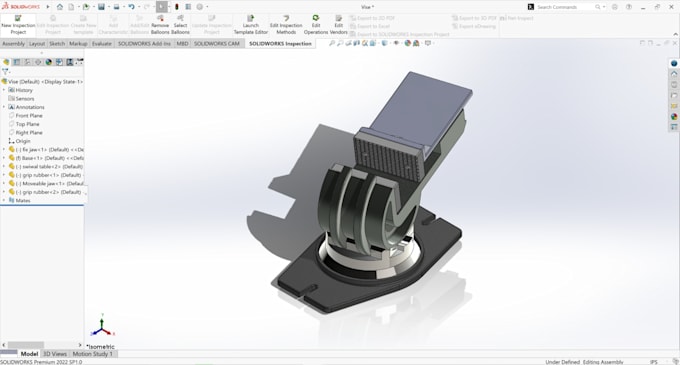
Task: Select the Vise (Default) root assembly node
Action: (x=42, y=81)
